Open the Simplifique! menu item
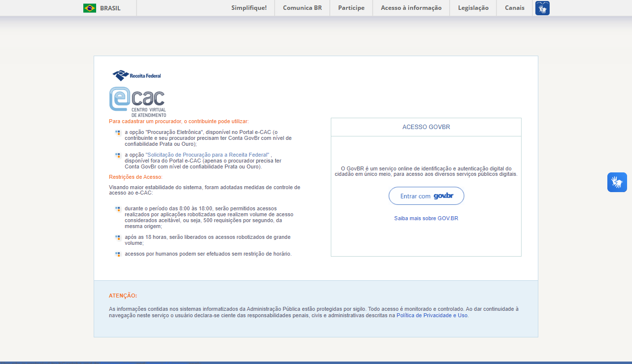The height and width of the screenshot is (364, 632). pos(249,8)
